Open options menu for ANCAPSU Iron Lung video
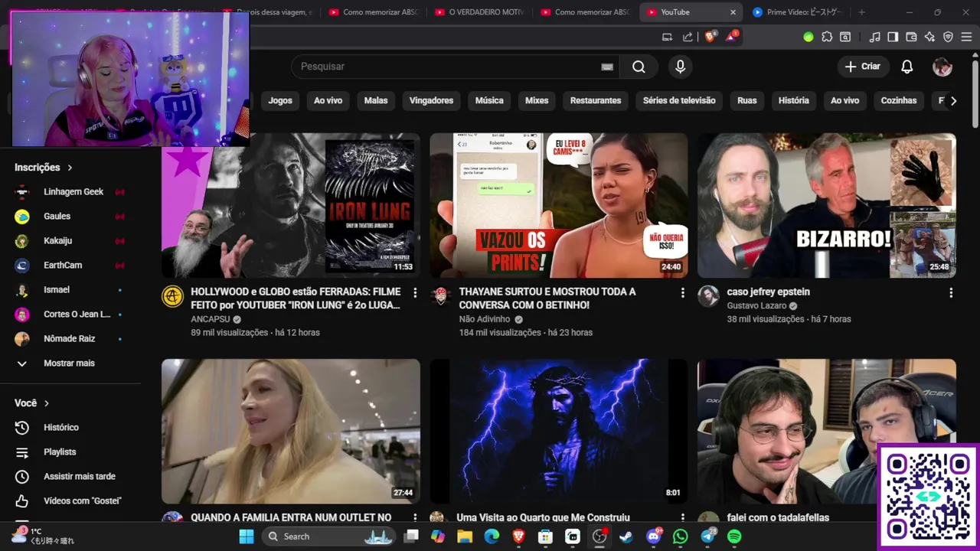Screen dimensions: 980x551 (x=415, y=292)
